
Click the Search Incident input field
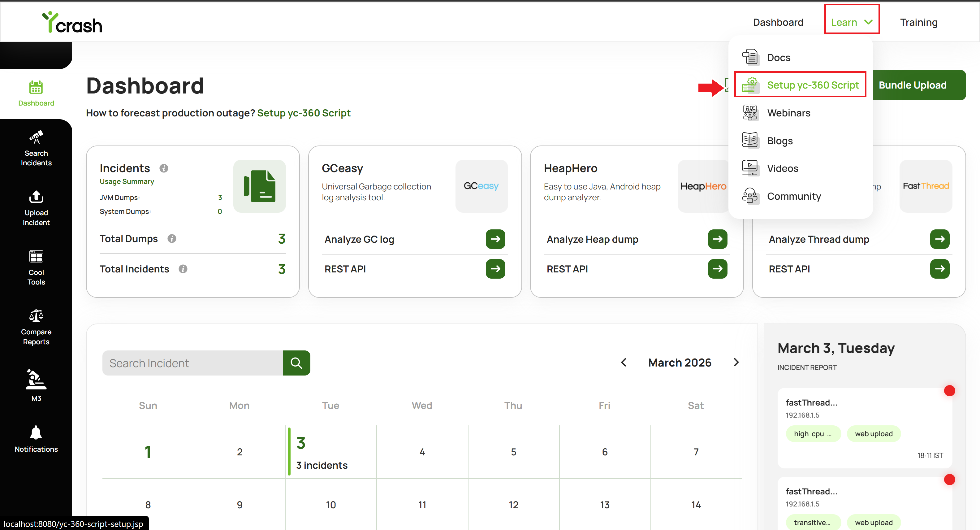[192, 363]
